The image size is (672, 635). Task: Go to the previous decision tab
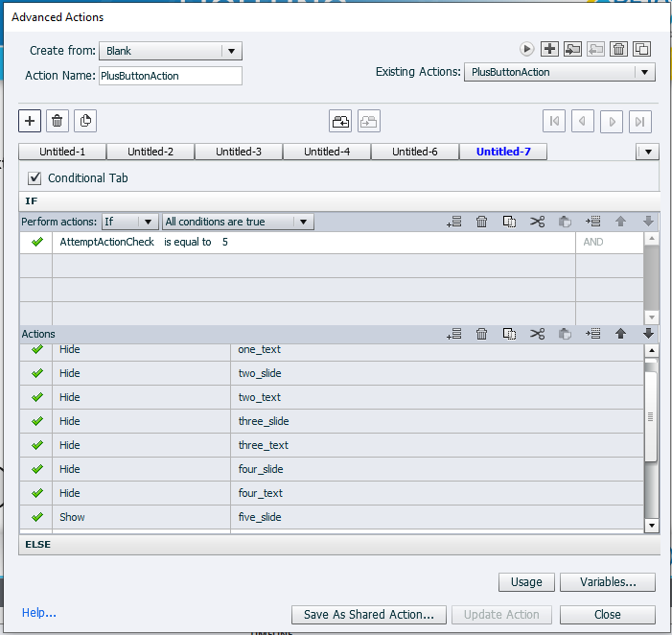[x=583, y=122]
